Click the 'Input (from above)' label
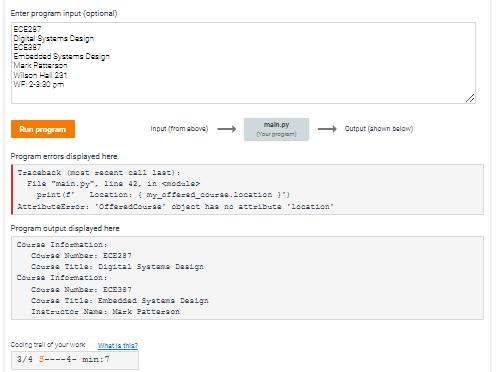 coord(179,129)
